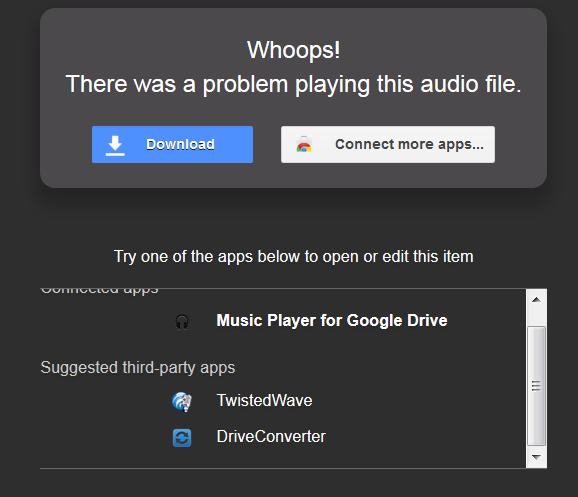Choose DriveConverter from suggested apps
Viewport: 578px width, 497px height.
click(x=271, y=437)
